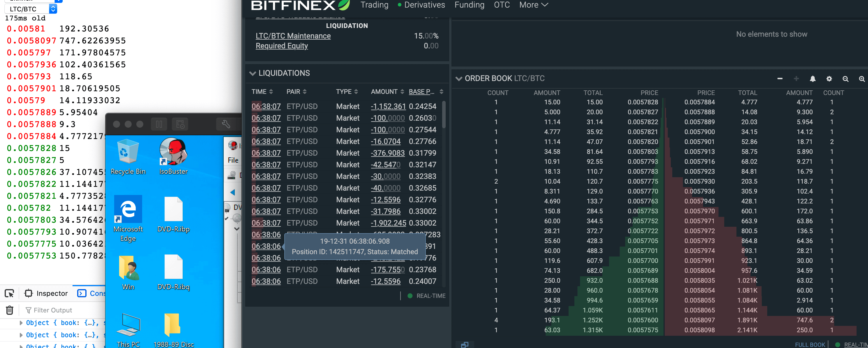Image resolution: width=868 pixels, height=348 pixels.
Task: Expand the first Object book console entry
Action: click(21, 323)
